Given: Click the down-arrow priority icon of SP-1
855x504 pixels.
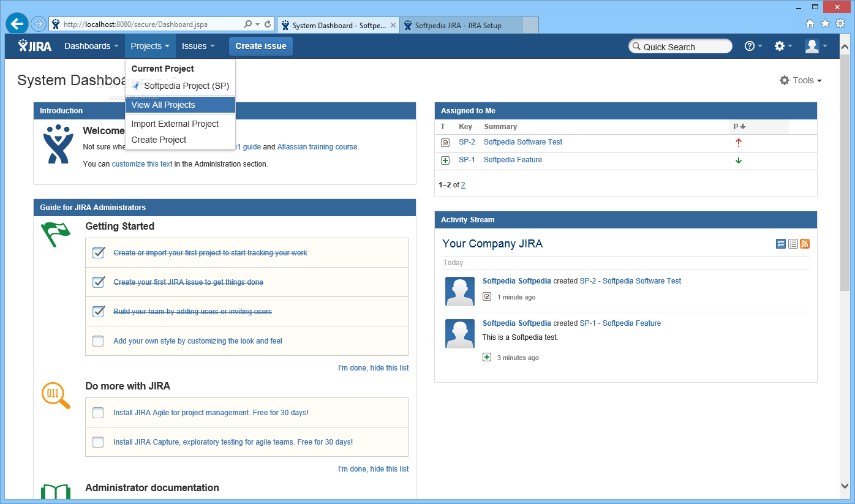Looking at the screenshot, I should pyautogui.click(x=739, y=160).
